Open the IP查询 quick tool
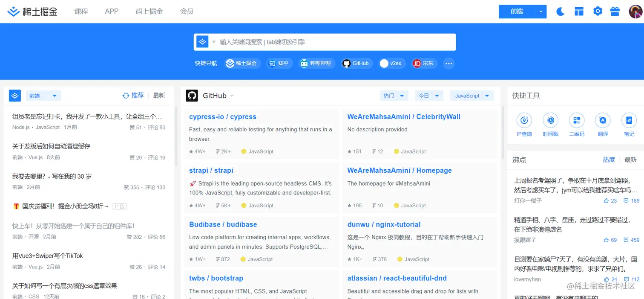 pos(524,125)
